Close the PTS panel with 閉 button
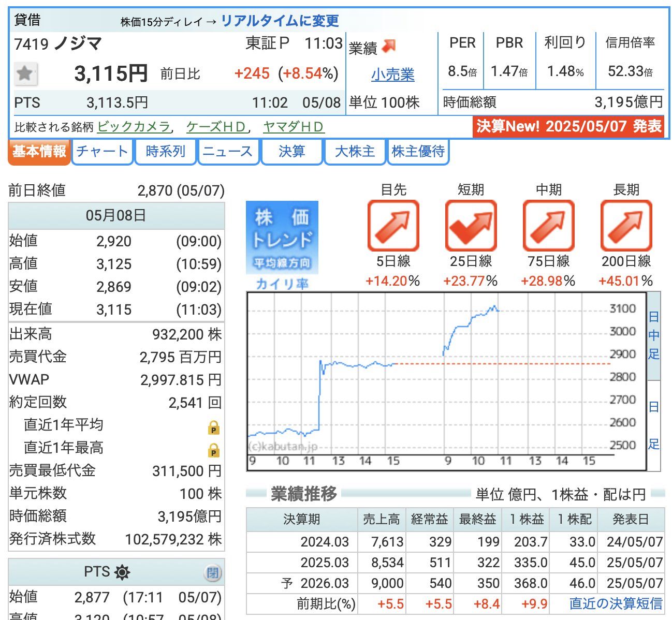 click(213, 573)
